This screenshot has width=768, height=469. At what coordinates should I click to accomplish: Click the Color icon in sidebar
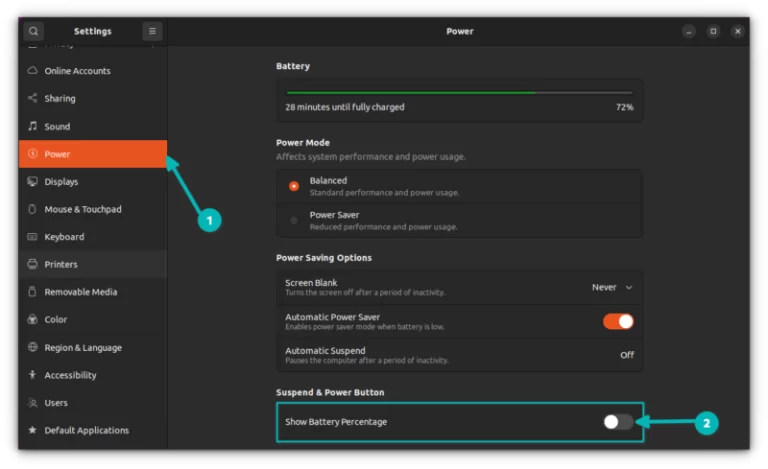32,320
